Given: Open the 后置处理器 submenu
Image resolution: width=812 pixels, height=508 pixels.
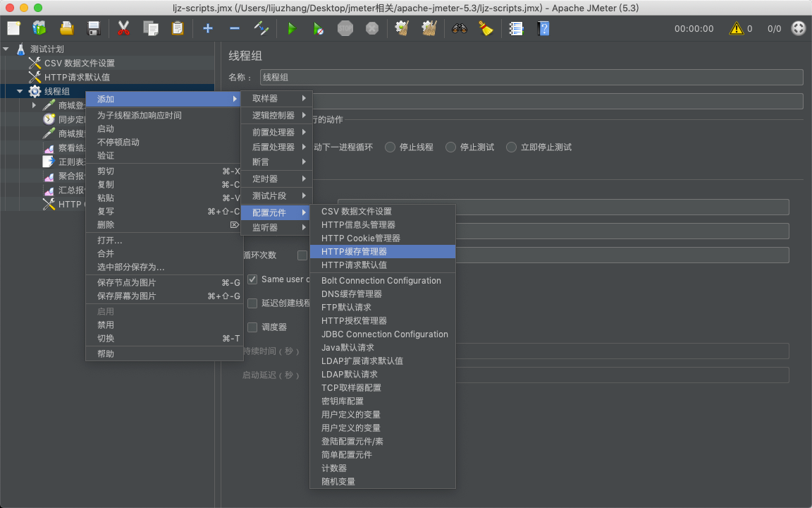Looking at the screenshot, I should coord(276,147).
